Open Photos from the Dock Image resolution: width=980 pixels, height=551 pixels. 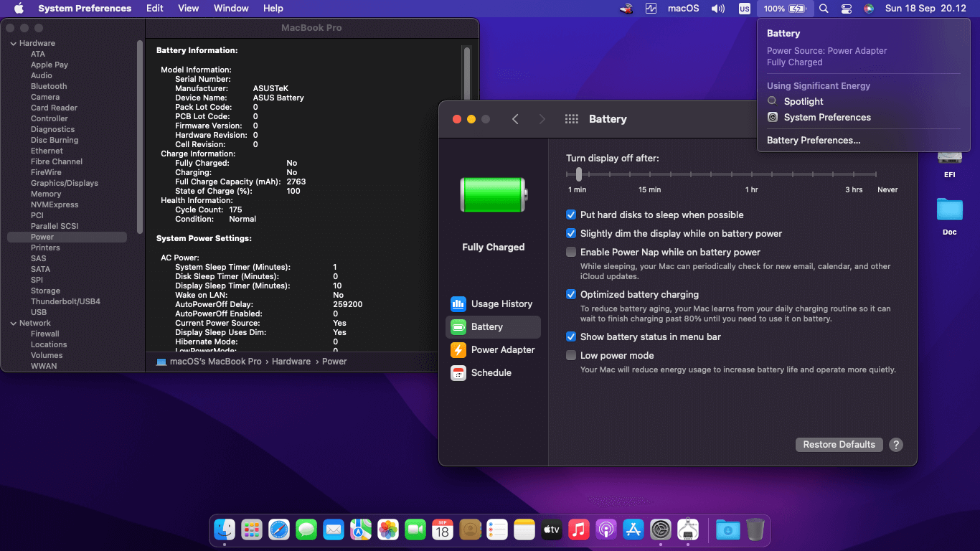[388, 530]
